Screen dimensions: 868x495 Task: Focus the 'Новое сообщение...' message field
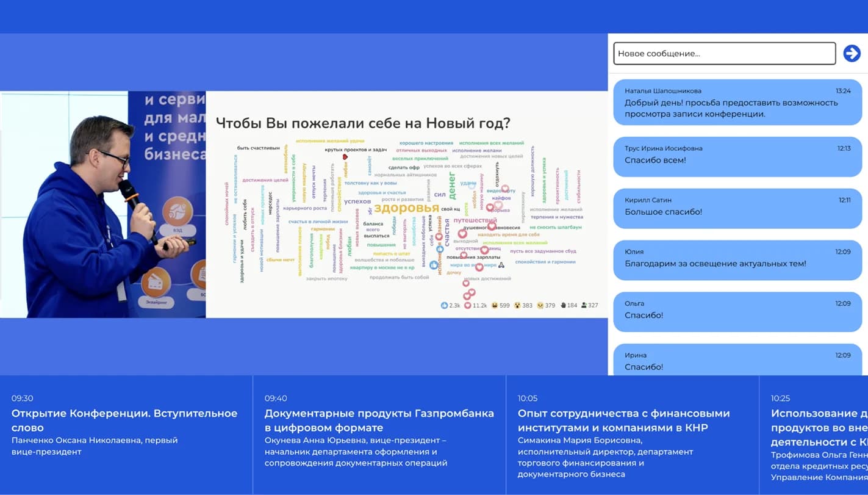coord(724,53)
